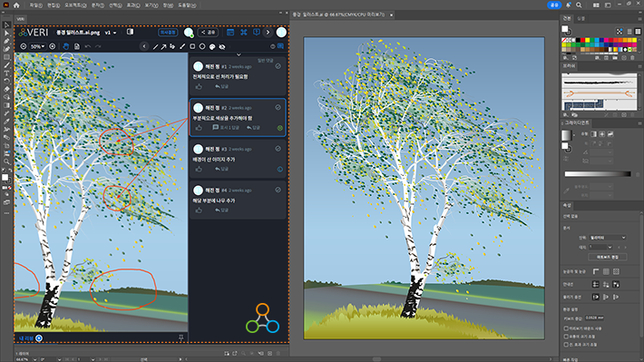This screenshot has height=362, width=644.
Task: Open the annotation color palette icon
Action: (212, 47)
